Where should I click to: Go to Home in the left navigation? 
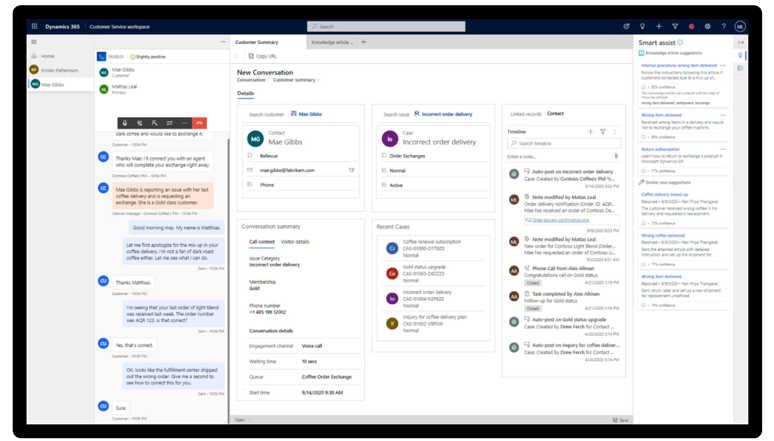click(48, 56)
